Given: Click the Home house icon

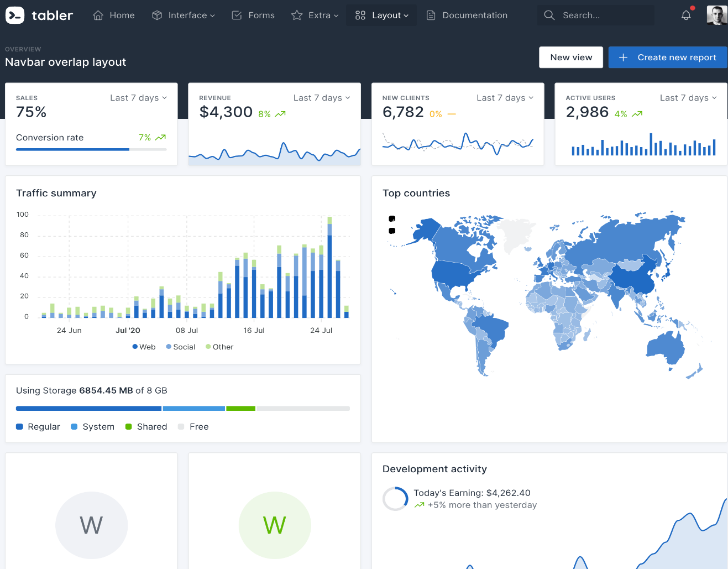Looking at the screenshot, I should point(98,15).
